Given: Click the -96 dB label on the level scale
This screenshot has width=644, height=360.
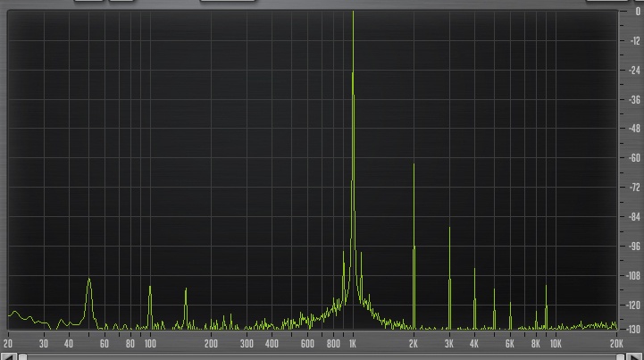Looking at the screenshot, I should tap(633, 247).
